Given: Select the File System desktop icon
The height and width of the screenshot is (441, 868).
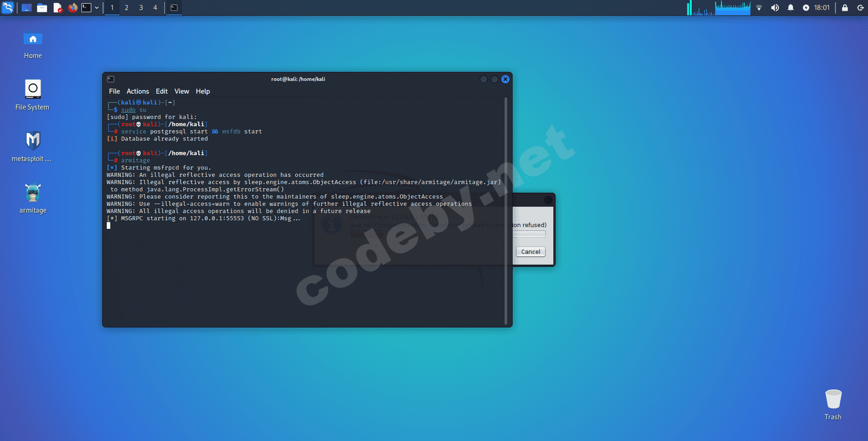Looking at the screenshot, I should tap(33, 95).
